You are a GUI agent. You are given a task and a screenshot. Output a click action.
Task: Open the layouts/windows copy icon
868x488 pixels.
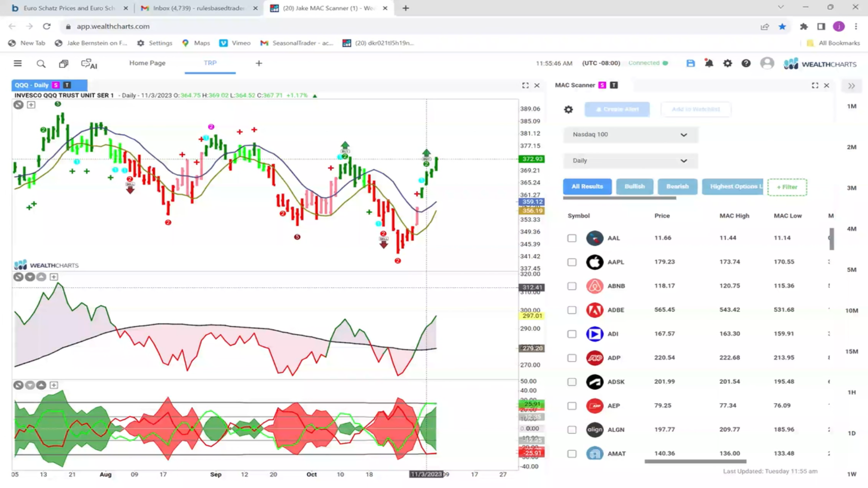coord(64,64)
